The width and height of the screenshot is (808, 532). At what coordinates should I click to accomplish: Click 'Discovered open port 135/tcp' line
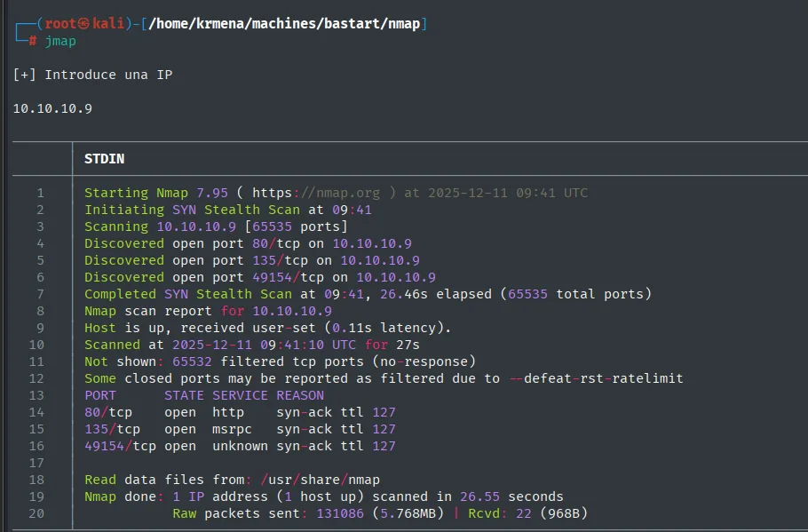pyautogui.click(x=252, y=260)
